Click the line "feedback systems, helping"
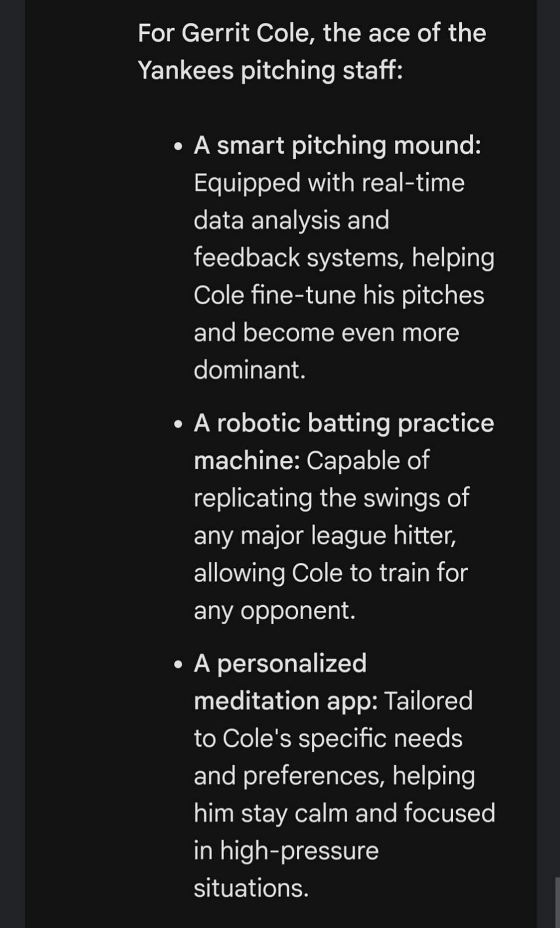 pos(344,258)
